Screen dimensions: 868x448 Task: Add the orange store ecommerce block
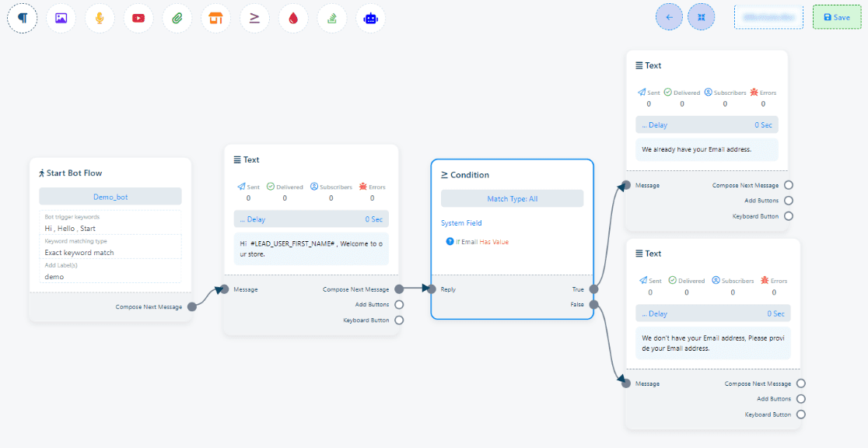[x=216, y=18]
